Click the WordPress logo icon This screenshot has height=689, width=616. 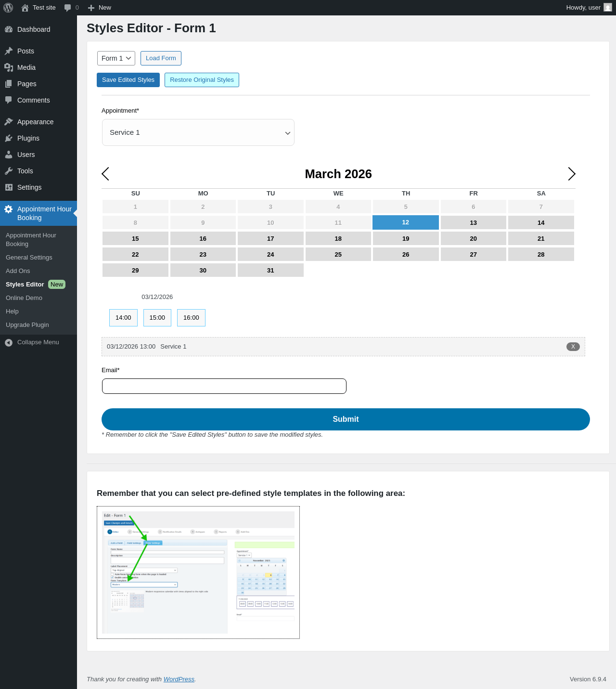(8, 8)
